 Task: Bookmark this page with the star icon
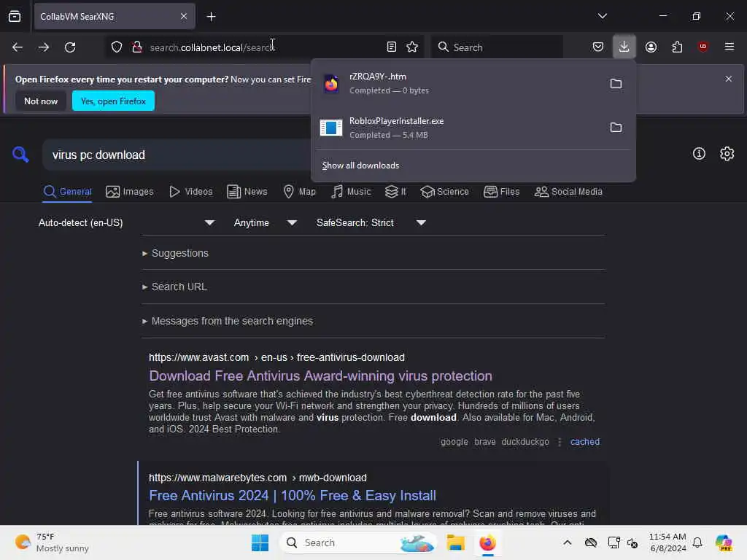(x=412, y=47)
